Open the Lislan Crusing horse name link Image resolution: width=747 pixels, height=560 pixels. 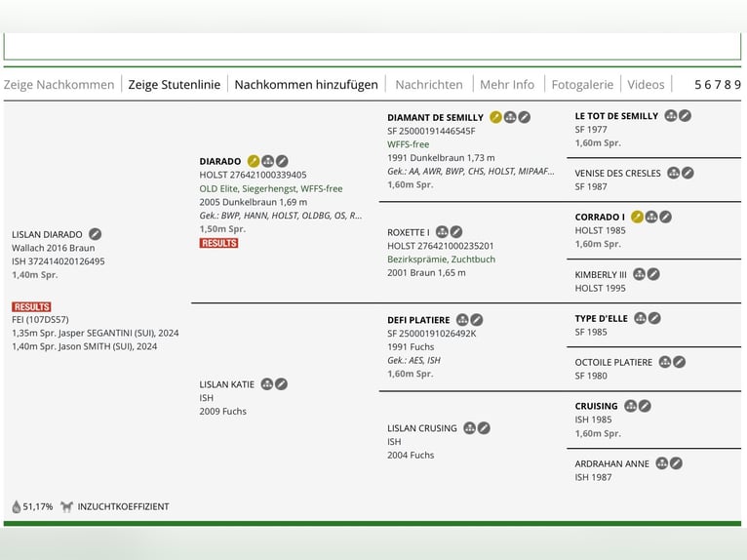[421, 428]
